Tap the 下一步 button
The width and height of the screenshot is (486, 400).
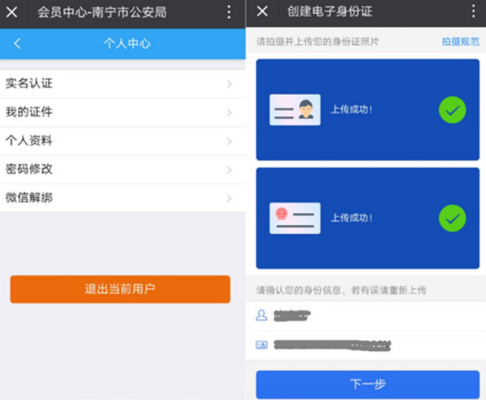coord(368,384)
